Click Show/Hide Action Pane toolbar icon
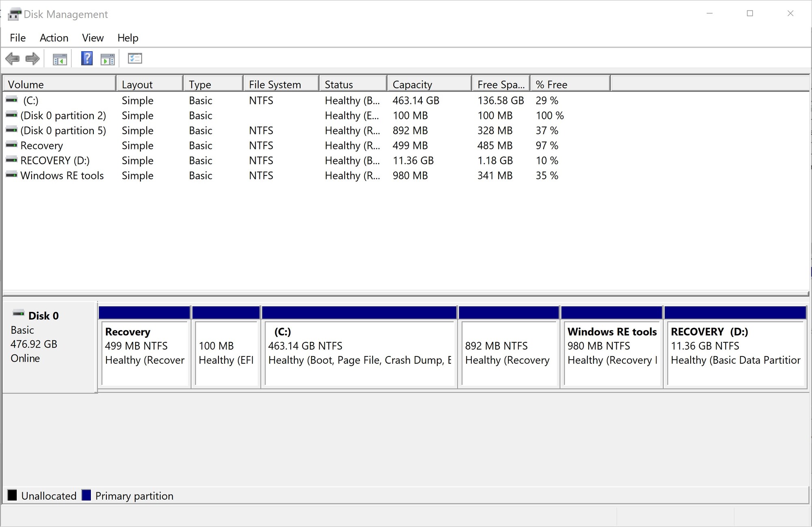The width and height of the screenshot is (812, 527). click(x=108, y=59)
